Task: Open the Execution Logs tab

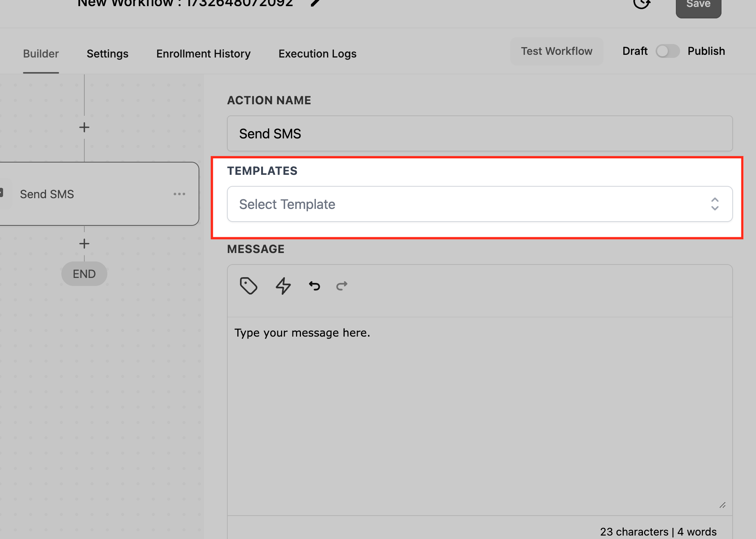Action: click(317, 54)
